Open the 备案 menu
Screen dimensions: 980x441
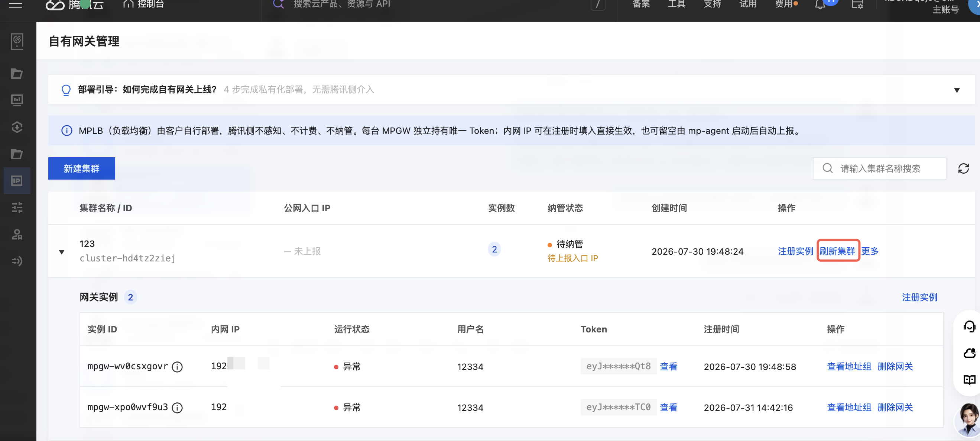pos(641,4)
